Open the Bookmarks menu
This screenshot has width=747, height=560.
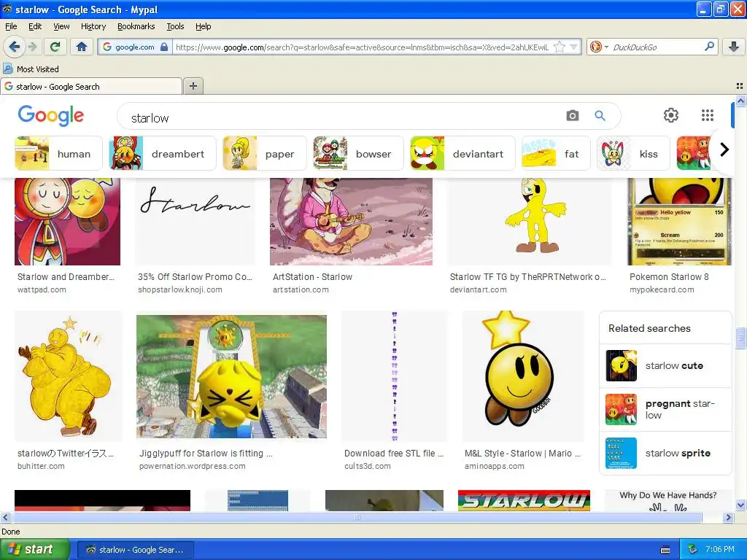point(136,26)
